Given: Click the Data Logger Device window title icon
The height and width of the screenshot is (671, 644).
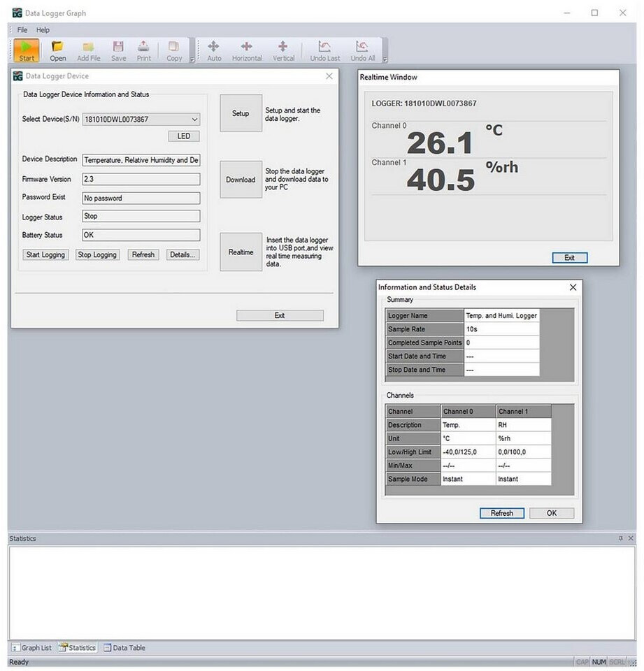Looking at the screenshot, I should click(x=17, y=75).
